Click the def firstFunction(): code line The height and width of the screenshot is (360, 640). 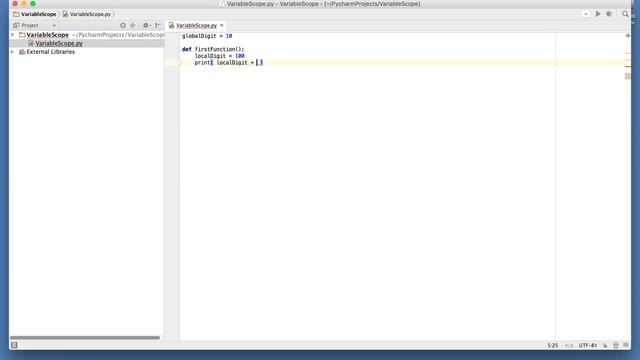213,49
